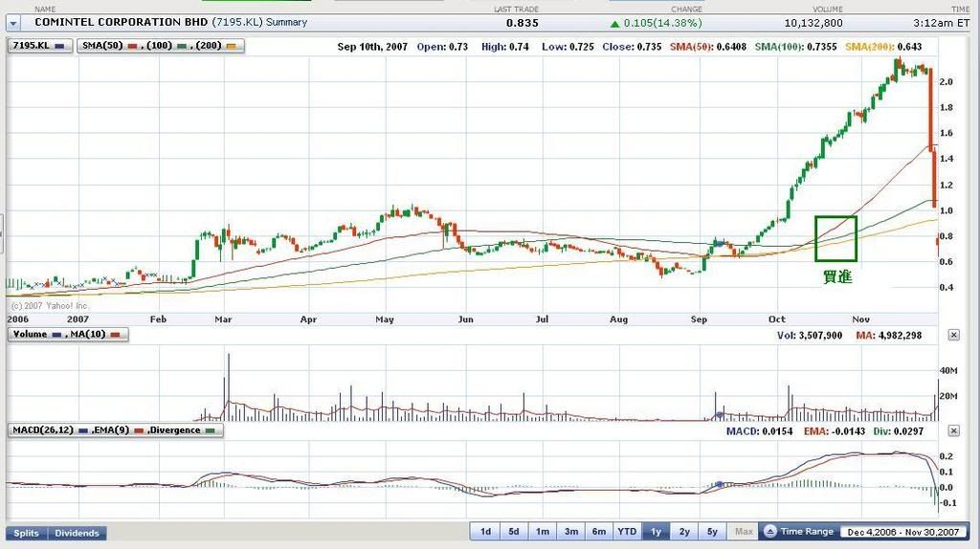Toggle Dividends events on the chart
The height and width of the screenshot is (549, 980).
tap(77, 533)
